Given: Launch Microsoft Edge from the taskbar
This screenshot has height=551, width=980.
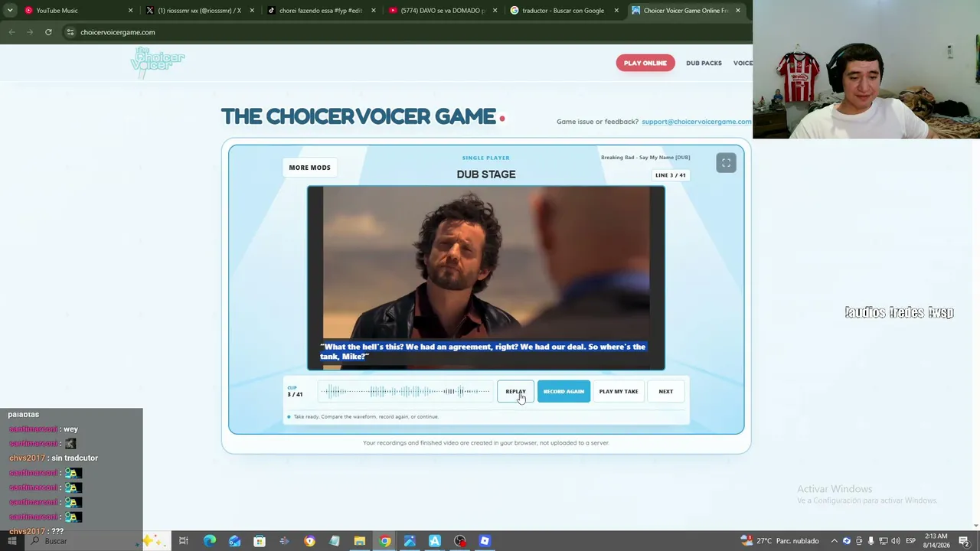Looking at the screenshot, I should [209, 541].
